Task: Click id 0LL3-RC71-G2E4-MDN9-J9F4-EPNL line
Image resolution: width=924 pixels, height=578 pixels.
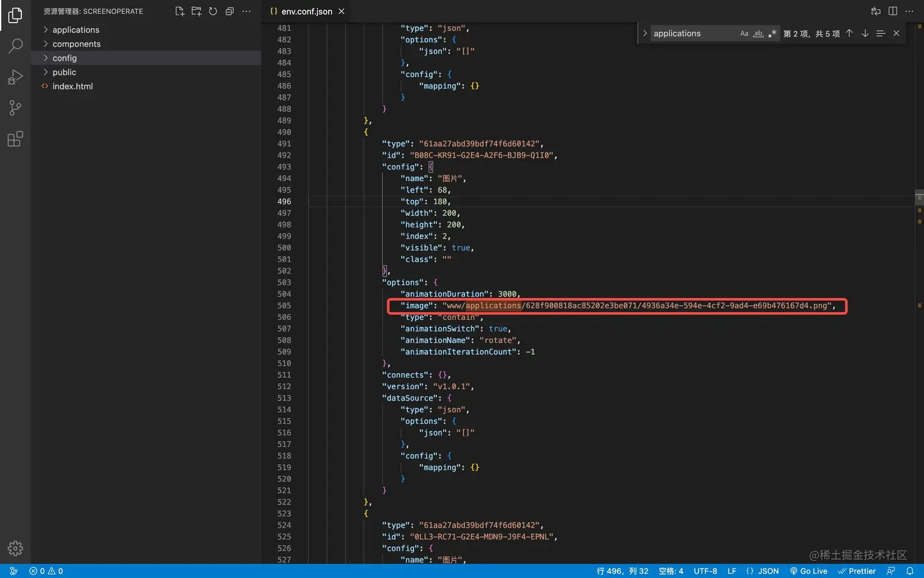Action: click(x=470, y=536)
